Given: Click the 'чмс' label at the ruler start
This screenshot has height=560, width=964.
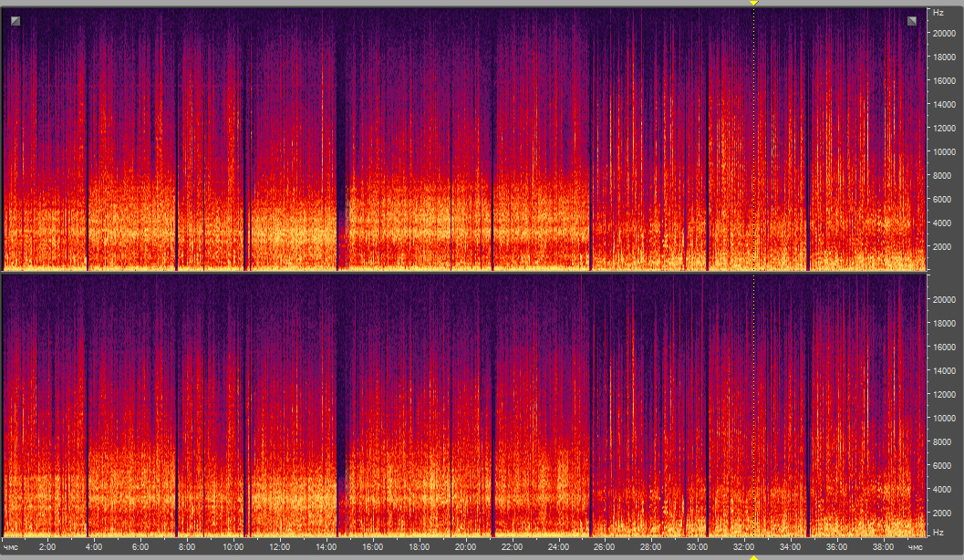Looking at the screenshot, I should coord(10,547).
